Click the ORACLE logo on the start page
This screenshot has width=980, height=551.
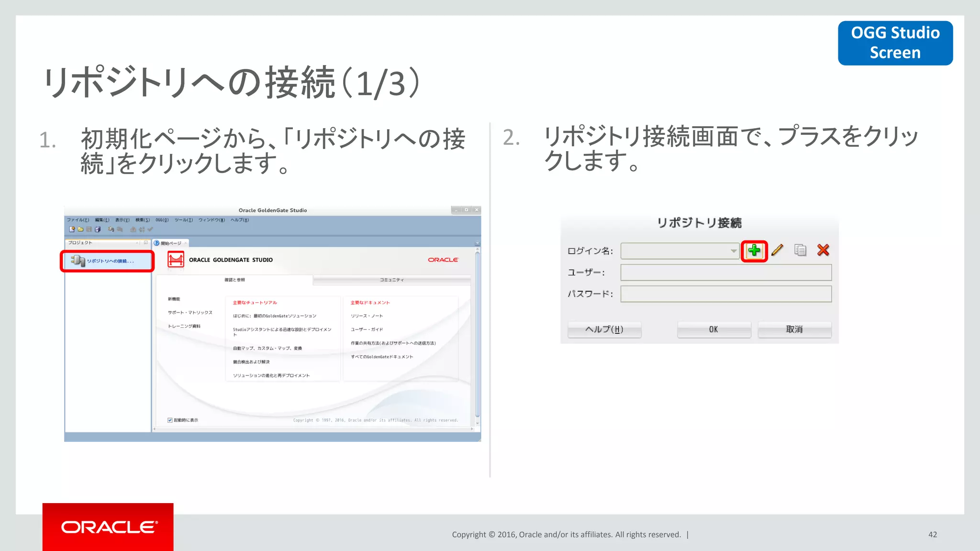point(443,260)
